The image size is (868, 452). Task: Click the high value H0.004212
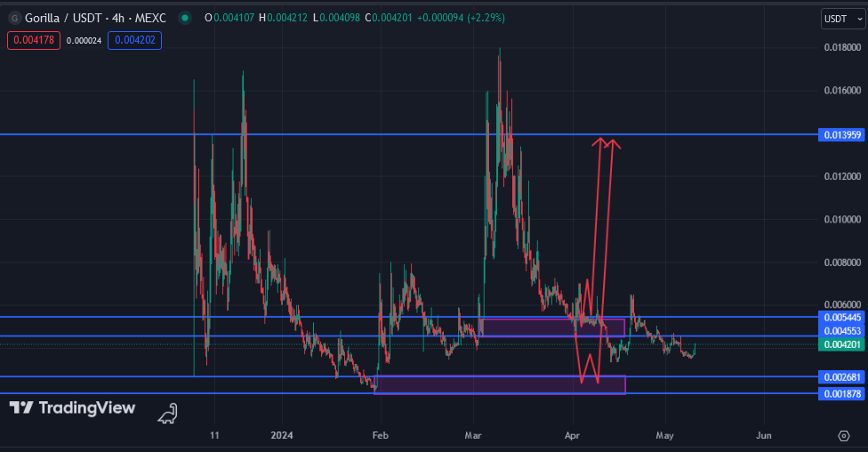(283, 18)
